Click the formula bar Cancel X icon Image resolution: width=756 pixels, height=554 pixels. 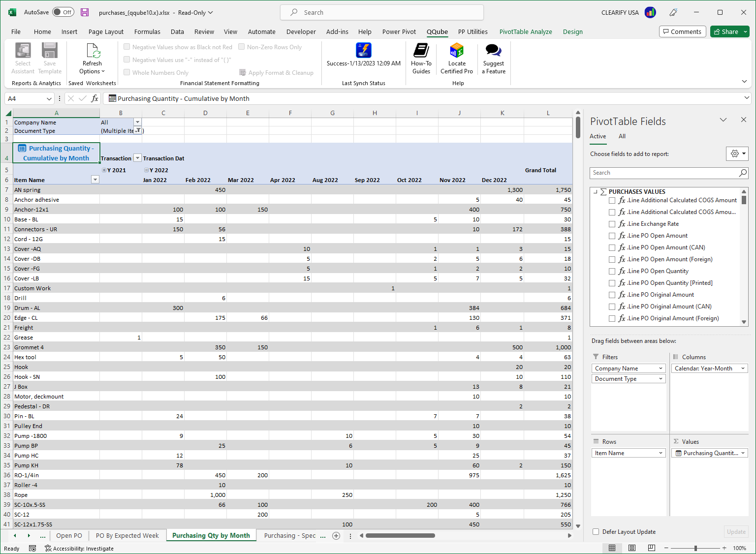point(71,98)
